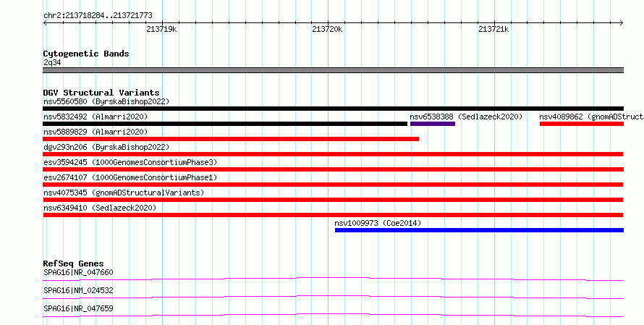Click the red esv2674107 variant bar

coord(333,185)
